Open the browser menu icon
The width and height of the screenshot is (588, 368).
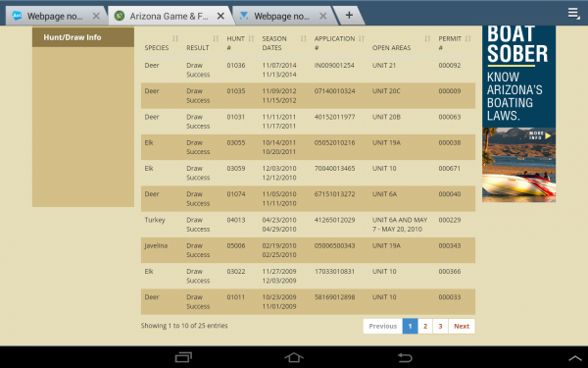[573, 13]
